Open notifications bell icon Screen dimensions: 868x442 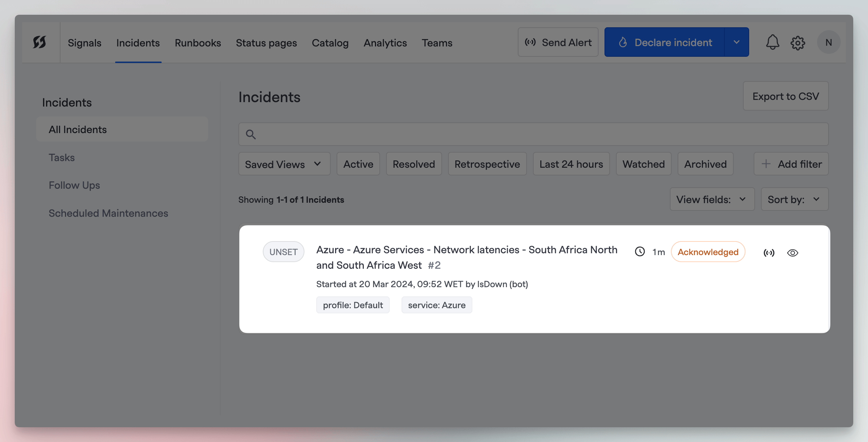click(x=772, y=42)
